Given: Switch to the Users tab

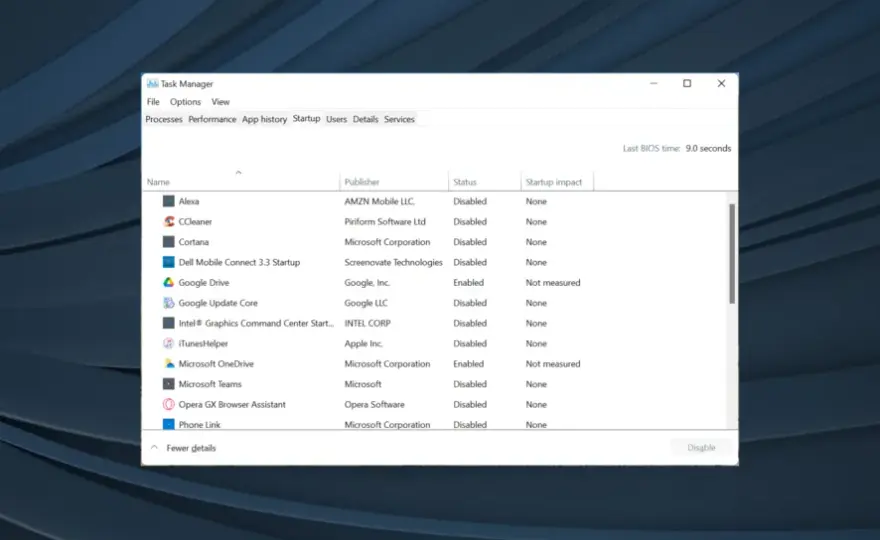Looking at the screenshot, I should point(336,119).
